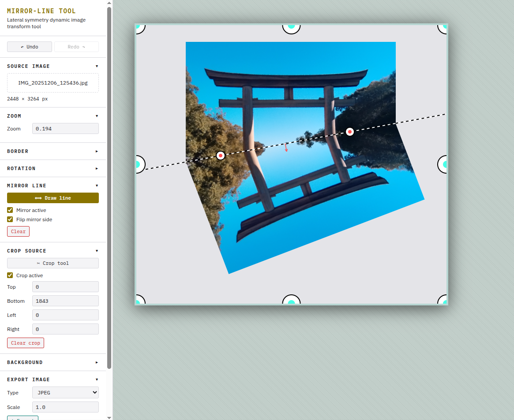Grab the bottom-center canvas resize handle
The height and width of the screenshot is (420, 514).
click(x=292, y=300)
